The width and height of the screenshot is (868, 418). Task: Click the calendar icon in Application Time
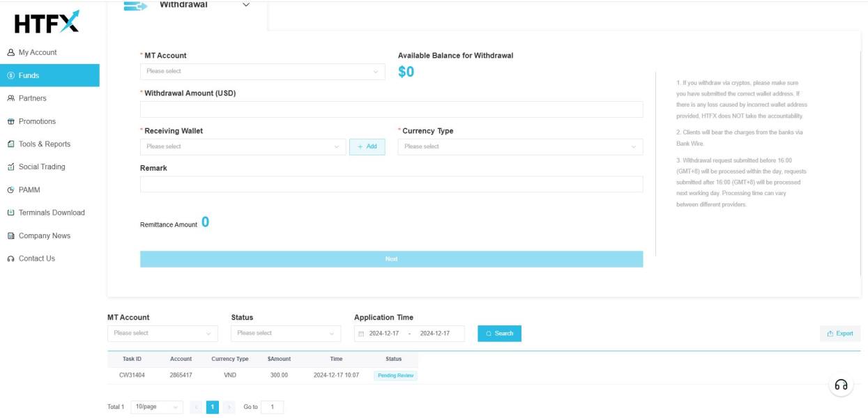point(361,334)
